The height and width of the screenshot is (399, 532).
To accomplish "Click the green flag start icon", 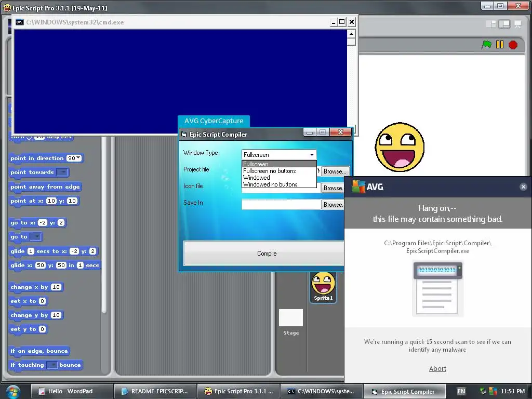I will pos(486,45).
